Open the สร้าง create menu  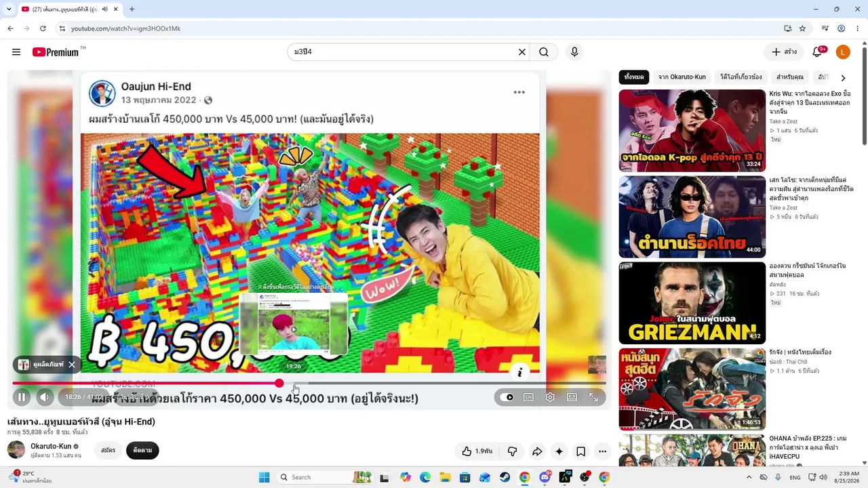tap(784, 52)
